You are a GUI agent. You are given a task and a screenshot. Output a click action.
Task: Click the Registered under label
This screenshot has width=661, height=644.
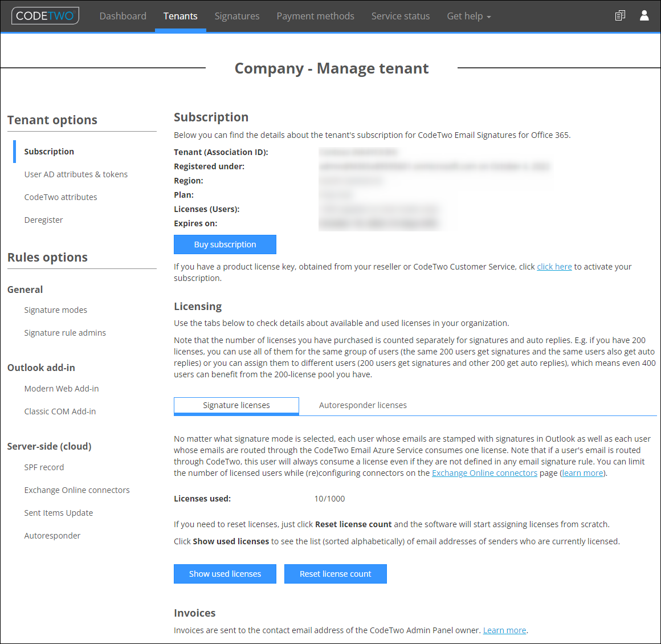209,166
